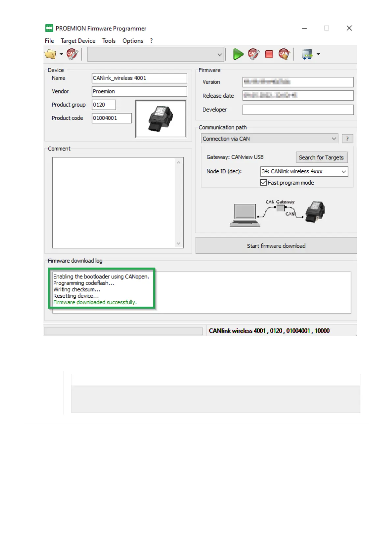Open the Target Device menu
392x554 pixels.
click(x=78, y=41)
